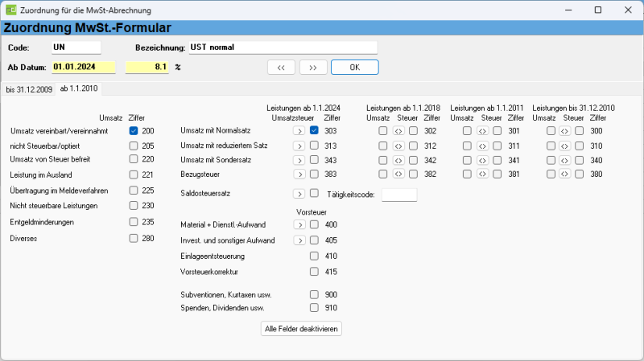Click the percentage field showing 8.1

click(147, 67)
